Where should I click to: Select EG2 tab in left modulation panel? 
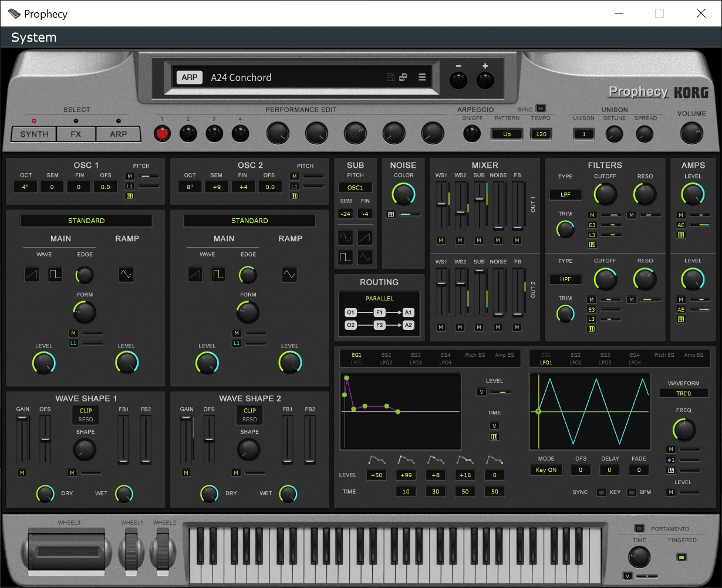click(x=386, y=355)
